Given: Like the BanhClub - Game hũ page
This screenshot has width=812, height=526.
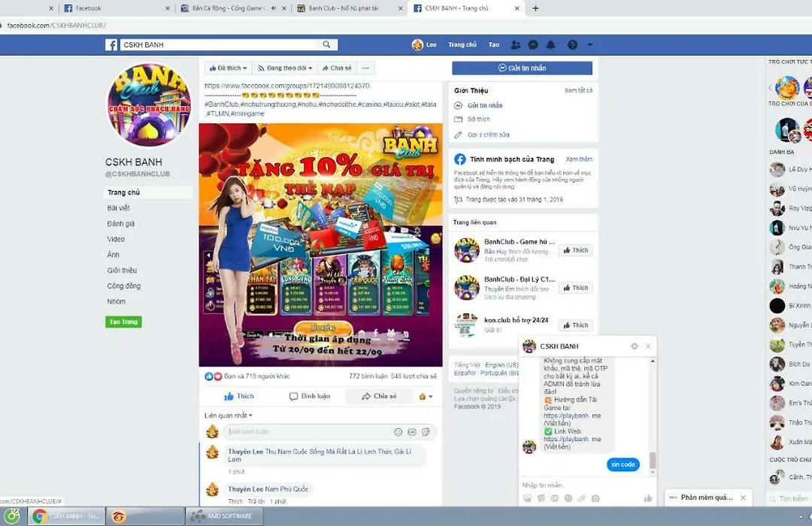Looking at the screenshot, I should tap(575, 250).
